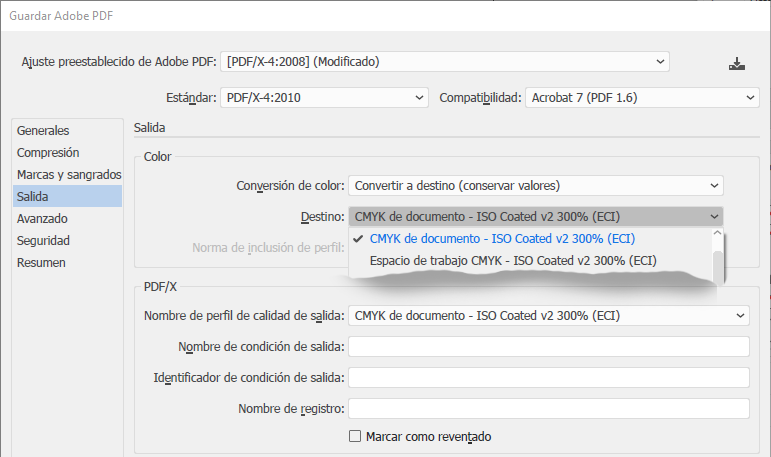This screenshot has height=457, width=771.
Task: Go to the Resumen section
Action: click(x=67, y=263)
